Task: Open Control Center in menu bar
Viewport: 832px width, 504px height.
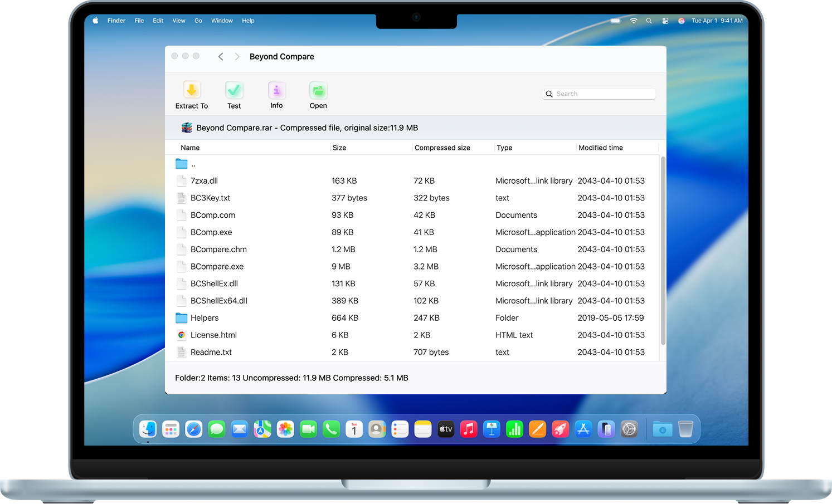Action: pyautogui.click(x=665, y=21)
